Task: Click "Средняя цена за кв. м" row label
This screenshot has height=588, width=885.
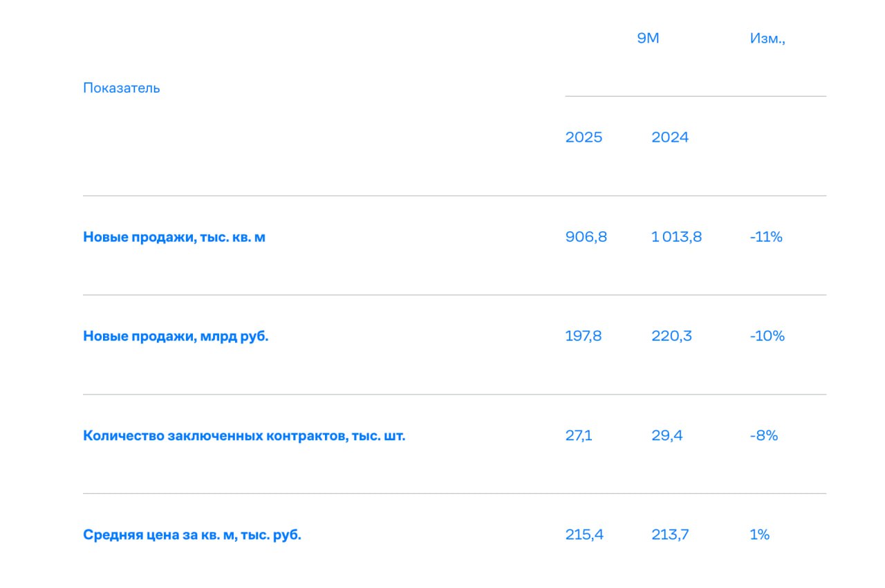Action: tap(192, 535)
